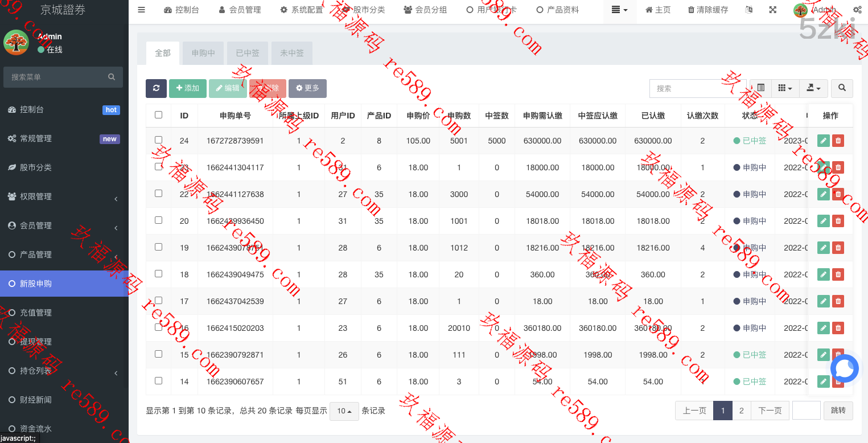The image size is (868, 443).
Task: Click red delete icon for row ID 19
Action: pyautogui.click(x=838, y=248)
